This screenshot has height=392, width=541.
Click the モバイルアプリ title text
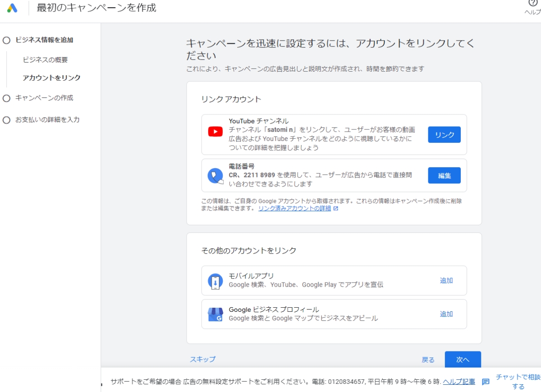click(251, 276)
